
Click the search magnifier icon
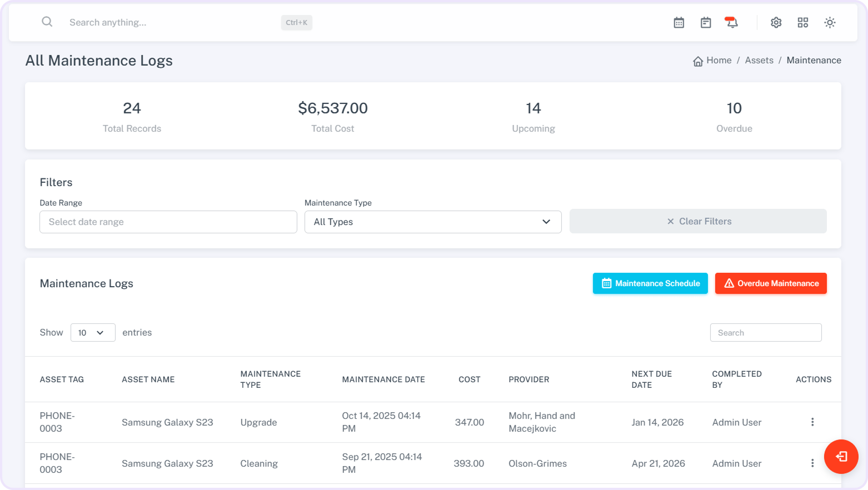(47, 22)
